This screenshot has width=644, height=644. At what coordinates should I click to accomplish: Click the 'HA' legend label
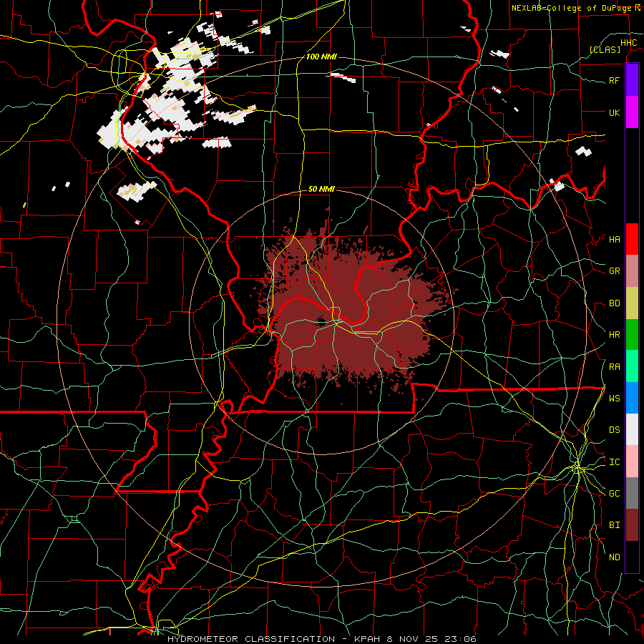(x=615, y=240)
